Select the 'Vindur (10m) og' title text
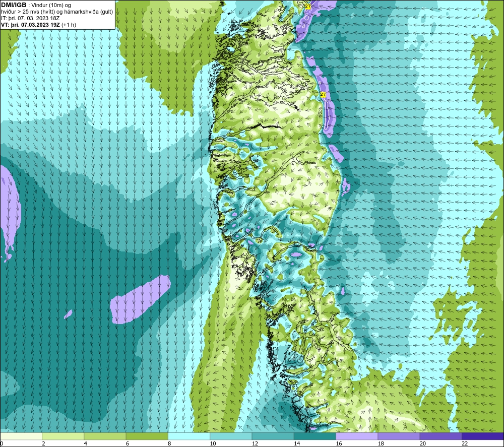This screenshot has height=447, width=504. click(51, 6)
